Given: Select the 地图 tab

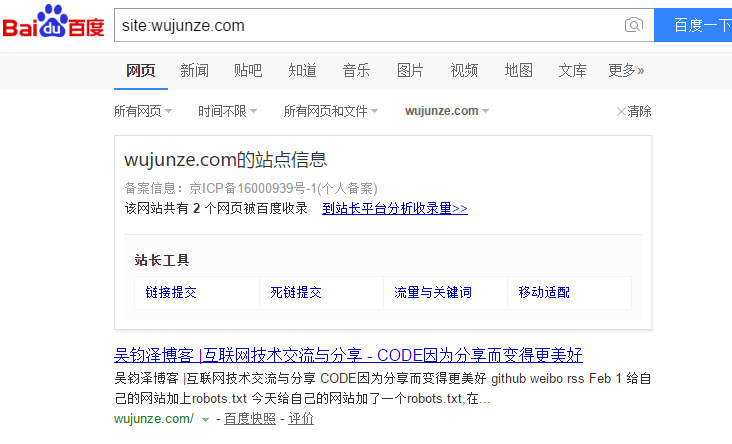Looking at the screenshot, I should pos(518,70).
